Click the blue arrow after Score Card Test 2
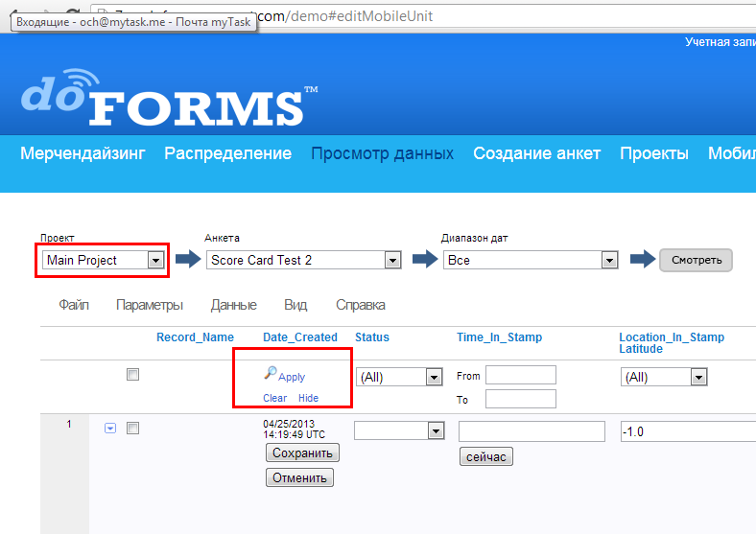Image resolution: width=756 pixels, height=534 pixels. tap(423, 260)
